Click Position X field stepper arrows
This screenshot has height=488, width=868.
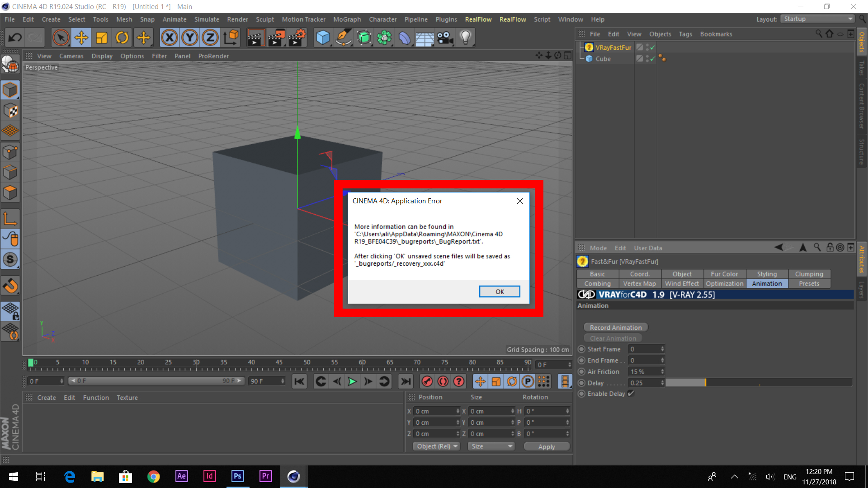[x=458, y=411]
